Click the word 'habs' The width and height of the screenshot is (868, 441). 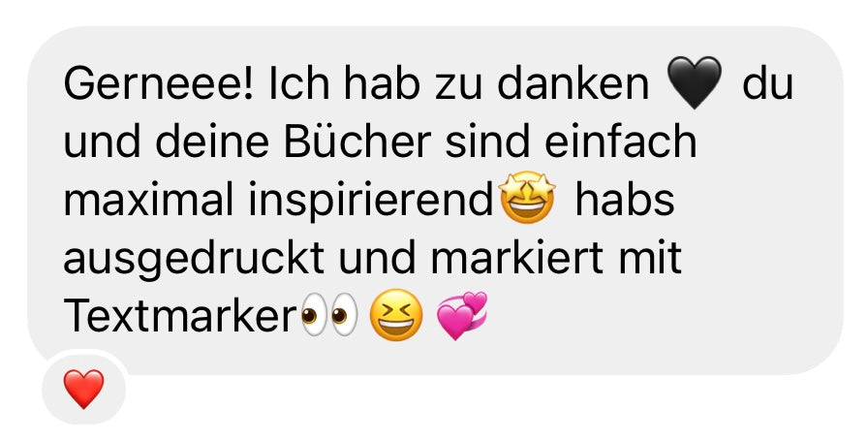pyautogui.click(x=625, y=200)
